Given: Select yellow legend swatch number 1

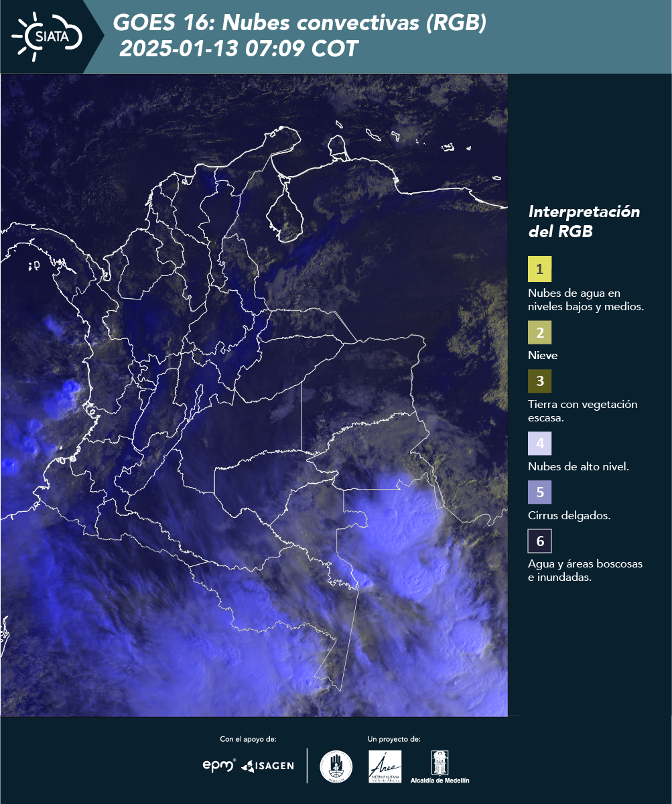Looking at the screenshot, I should [x=539, y=269].
